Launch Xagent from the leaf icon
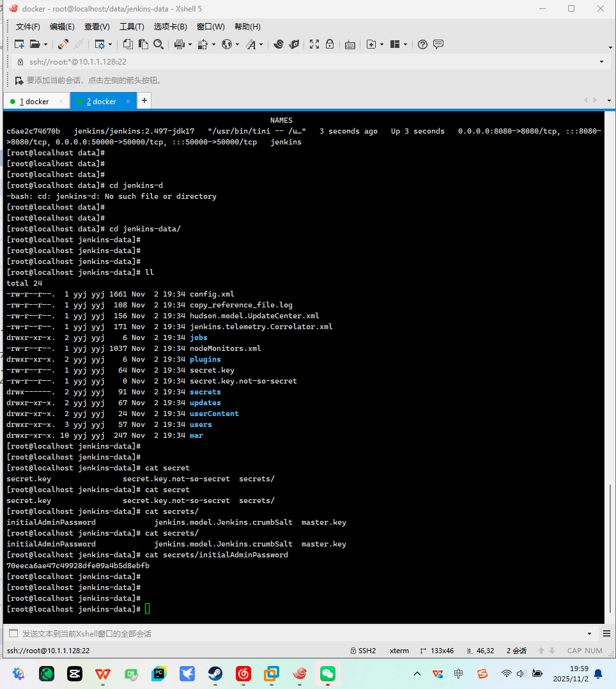The image size is (616, 689). coord(295,44)
